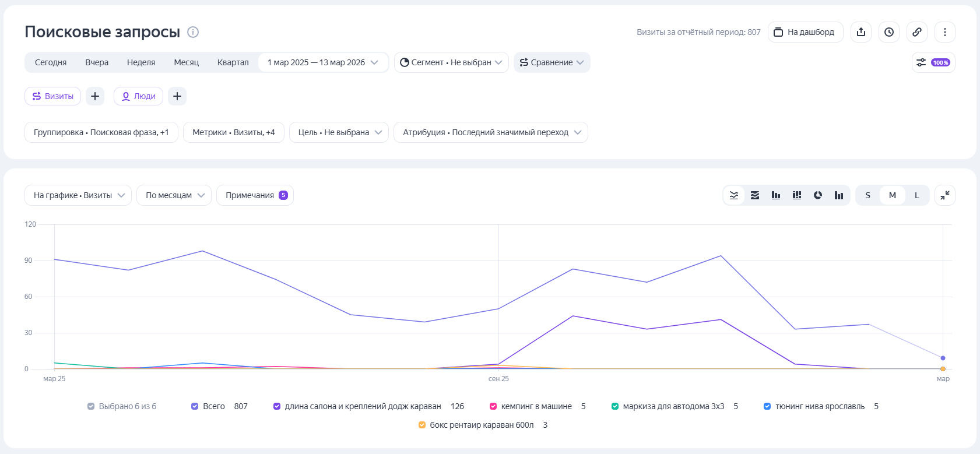Disable the маркиза для автодома 3х3 series

coord(615,406)
